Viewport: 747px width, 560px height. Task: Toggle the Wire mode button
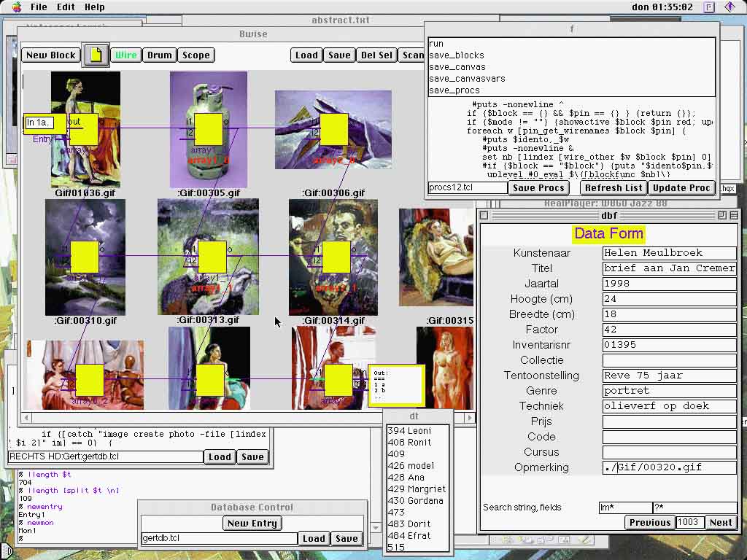pos(125,55)
